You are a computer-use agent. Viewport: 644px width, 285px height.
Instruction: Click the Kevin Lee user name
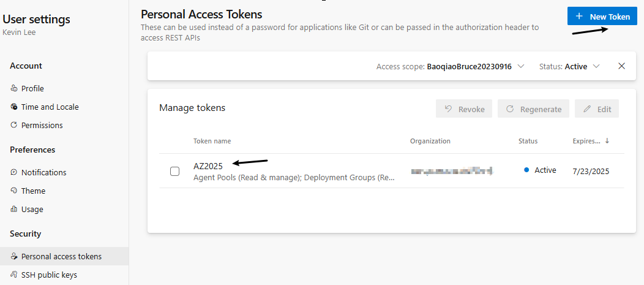point(19,32)
